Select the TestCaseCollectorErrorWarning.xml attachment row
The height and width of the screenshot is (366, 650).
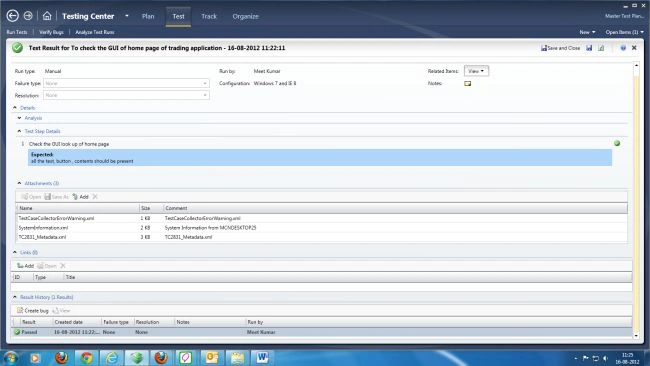(x=321, y=218)
